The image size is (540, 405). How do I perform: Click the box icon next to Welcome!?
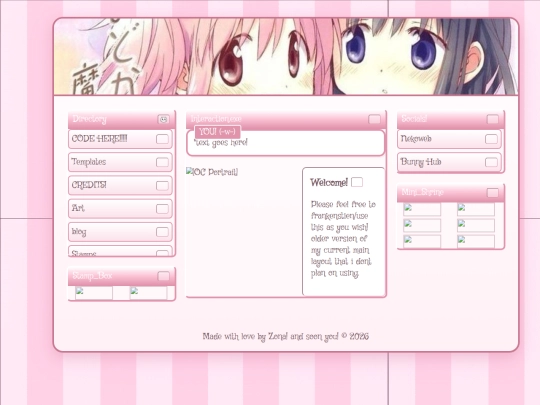click(x=357, y=182)
